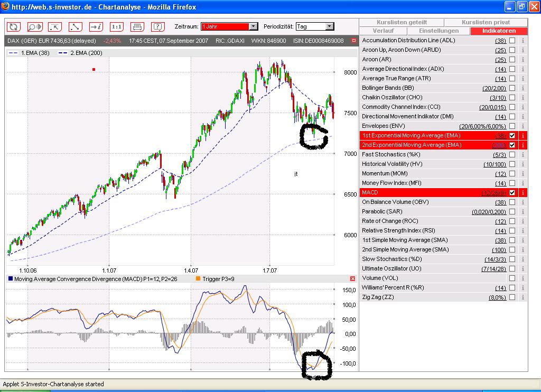Screen dimensions: 541x392
Task: Switch to Kurslisten geteilt tab
Action: pyautogui.click(x=402, y=22)
